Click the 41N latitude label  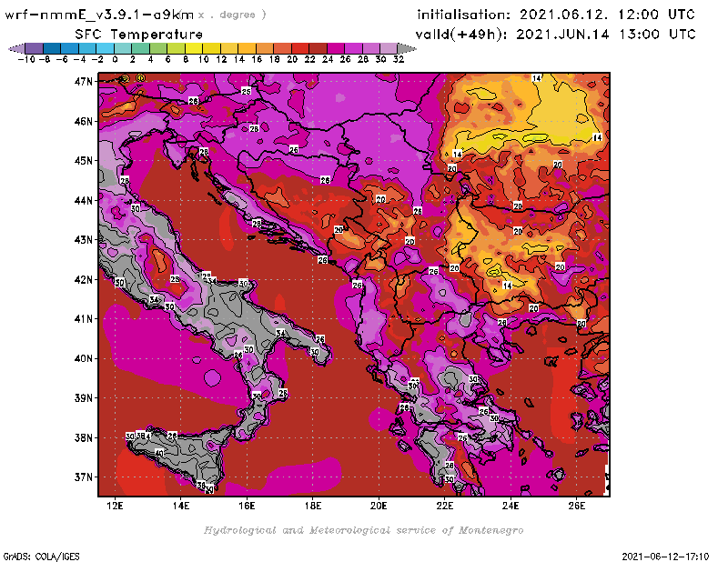coord(84,319)
